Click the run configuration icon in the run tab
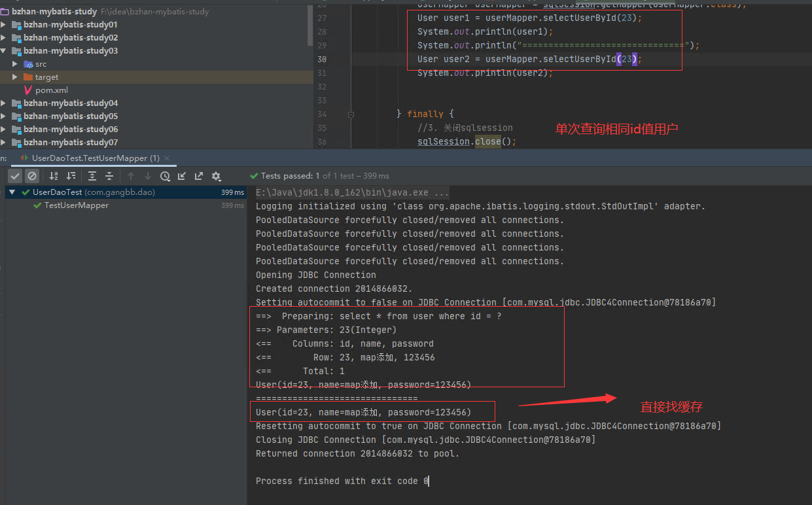Image resolution: width=812 pixels, height=505 pixels. coord(25,158)
